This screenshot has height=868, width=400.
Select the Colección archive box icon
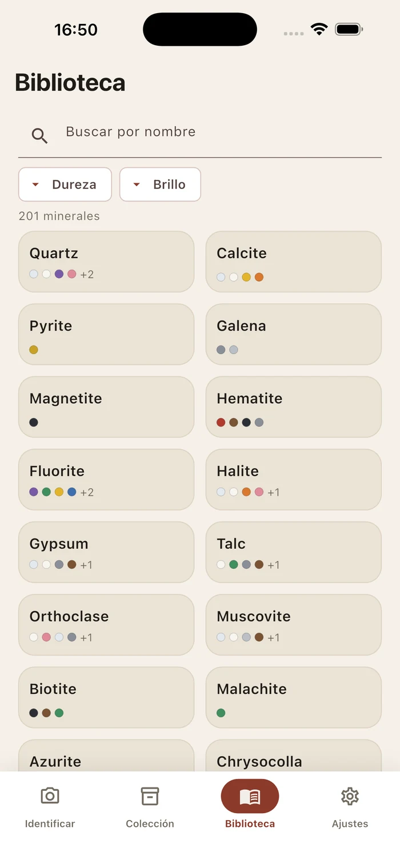tap(150, 795)
